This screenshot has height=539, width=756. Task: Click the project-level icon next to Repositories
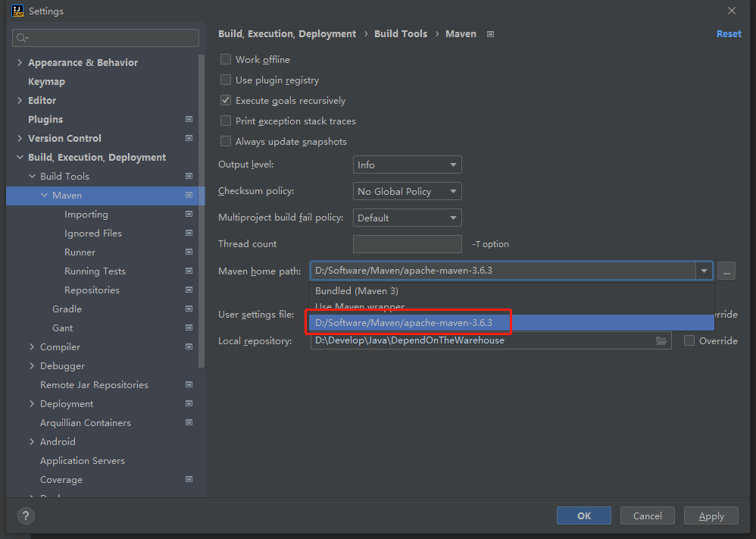pyautogui.click(x=189, y=290)
